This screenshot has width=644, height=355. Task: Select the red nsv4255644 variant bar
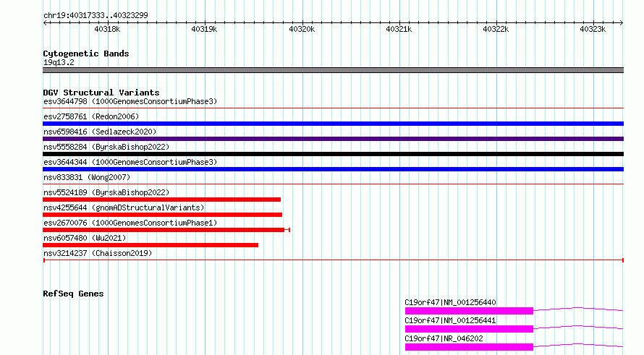click(x=162, y=215)
